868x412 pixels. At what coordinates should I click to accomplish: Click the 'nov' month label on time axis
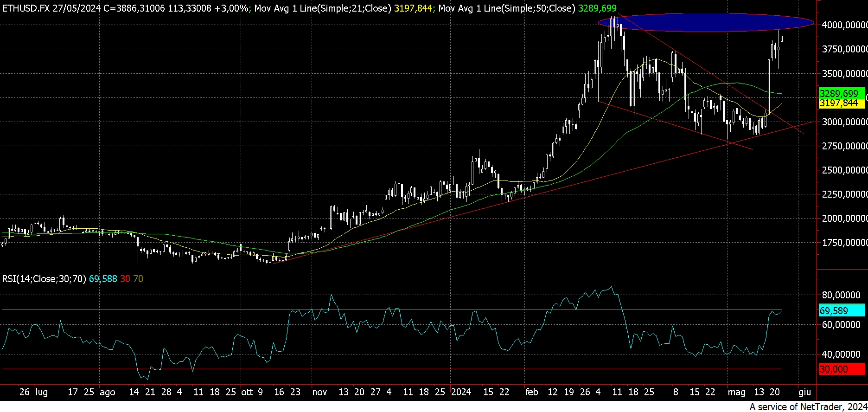[x=319, y=393]
